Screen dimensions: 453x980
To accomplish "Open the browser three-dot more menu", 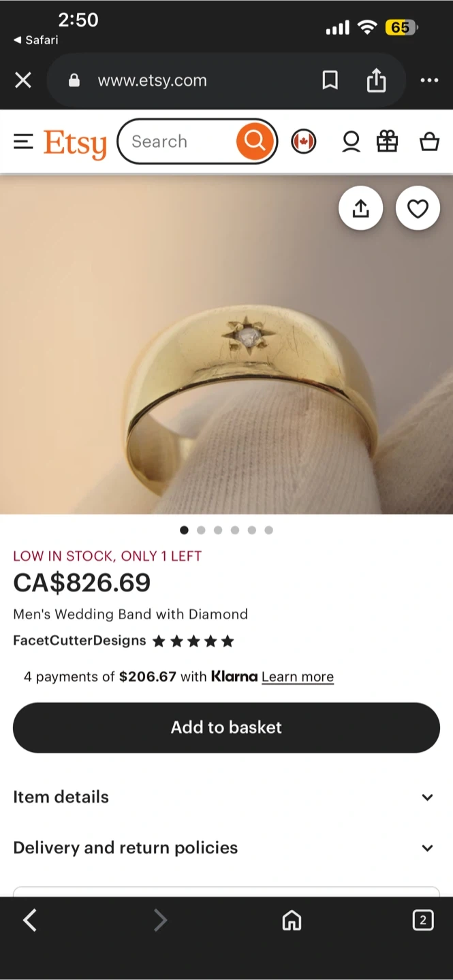I will pyautogui.click(x=429, y=80).
